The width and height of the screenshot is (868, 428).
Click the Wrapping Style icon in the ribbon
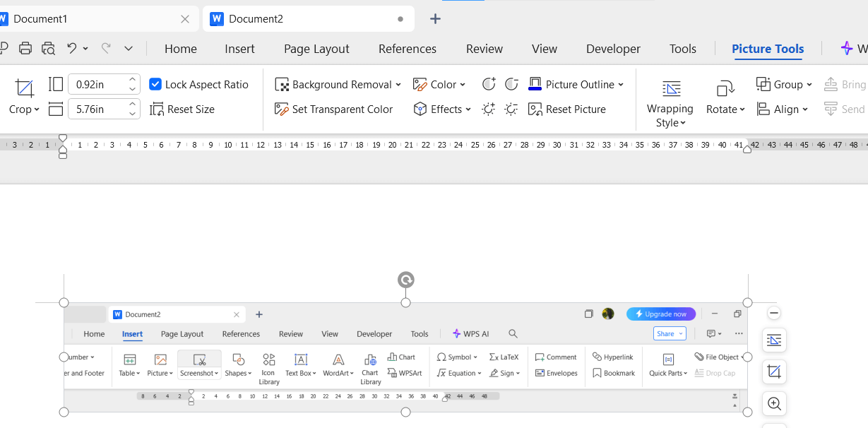point(671,89)
